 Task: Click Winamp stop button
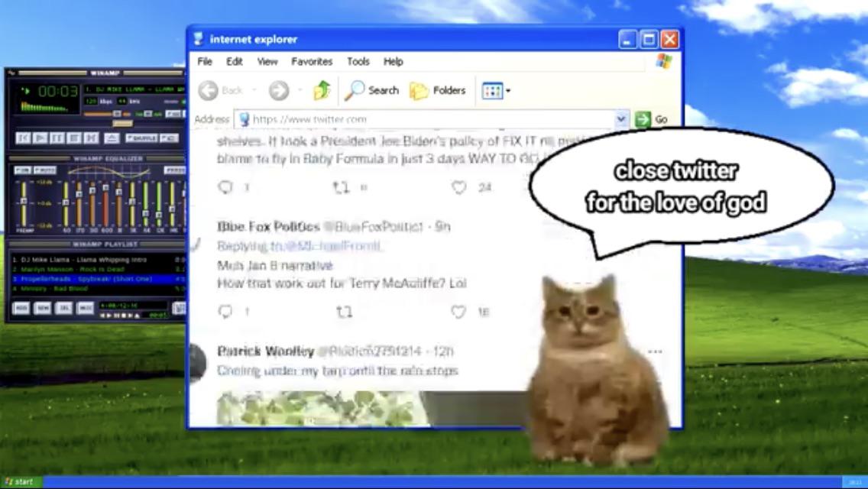point(74,138)
